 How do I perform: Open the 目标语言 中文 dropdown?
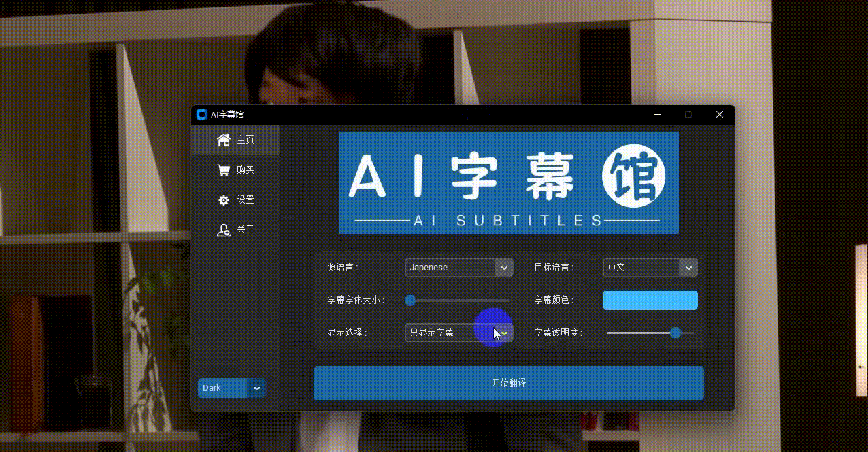pos(688,268)
